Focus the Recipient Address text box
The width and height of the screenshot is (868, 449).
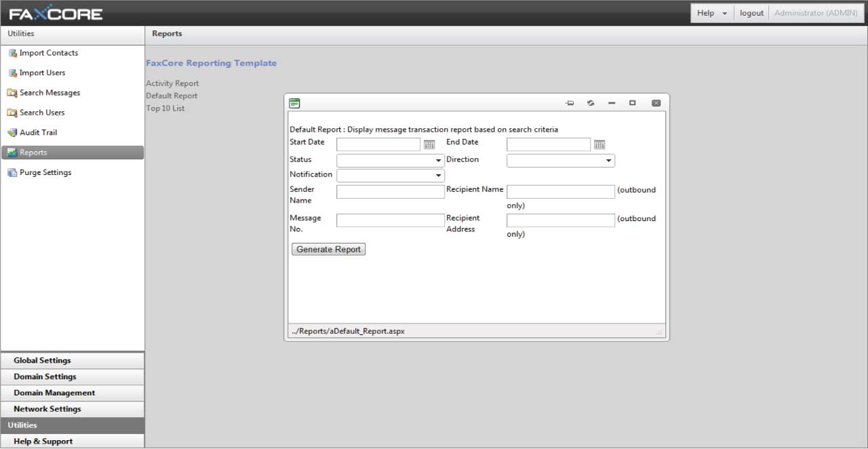[560, 220]
